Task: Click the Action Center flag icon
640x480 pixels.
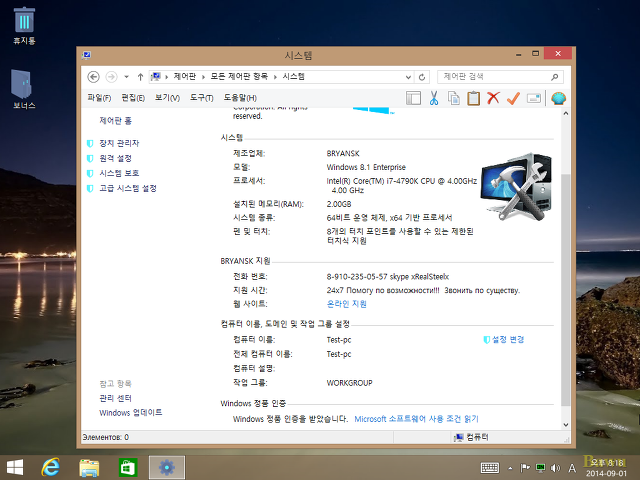Action: (x=525, y=468)
